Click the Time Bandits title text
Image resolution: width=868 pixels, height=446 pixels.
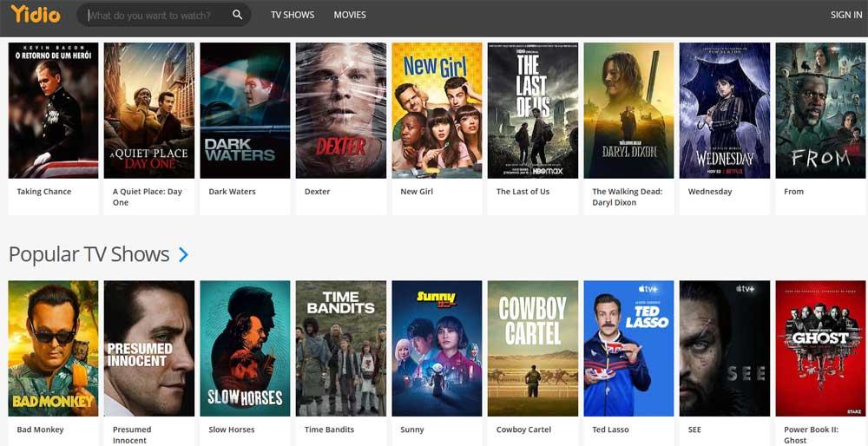329,430
